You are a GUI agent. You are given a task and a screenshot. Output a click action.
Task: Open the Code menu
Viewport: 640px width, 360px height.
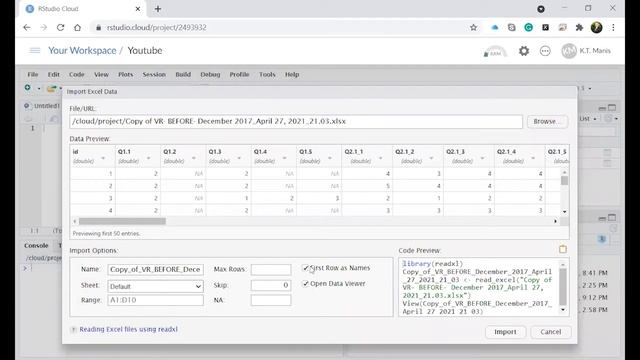point(76,74)
